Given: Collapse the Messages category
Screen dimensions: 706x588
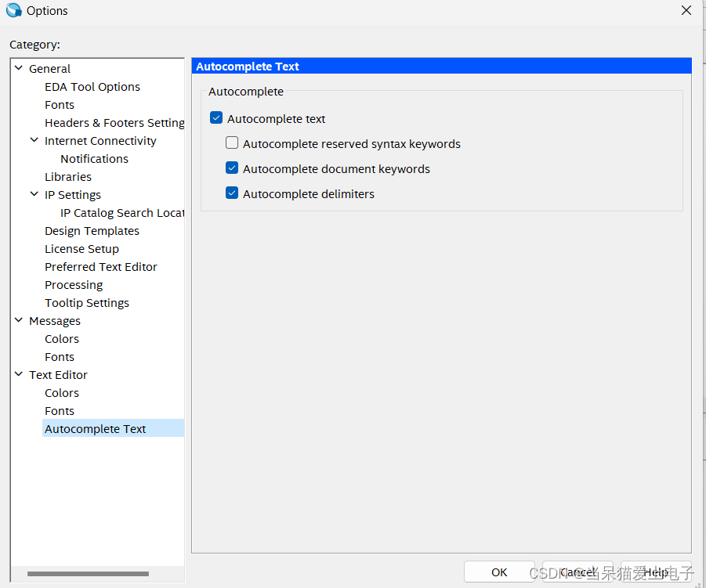Looking at the screenshot, I should 19,320.
